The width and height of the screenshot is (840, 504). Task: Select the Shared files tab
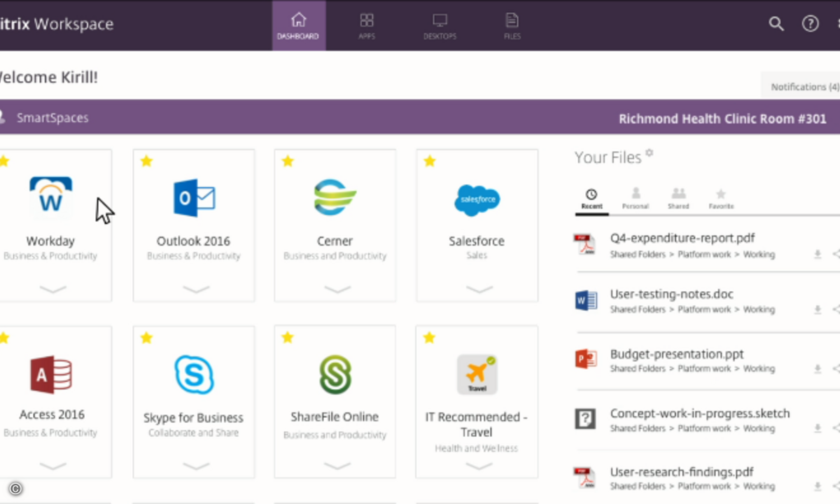coord(678,199)
